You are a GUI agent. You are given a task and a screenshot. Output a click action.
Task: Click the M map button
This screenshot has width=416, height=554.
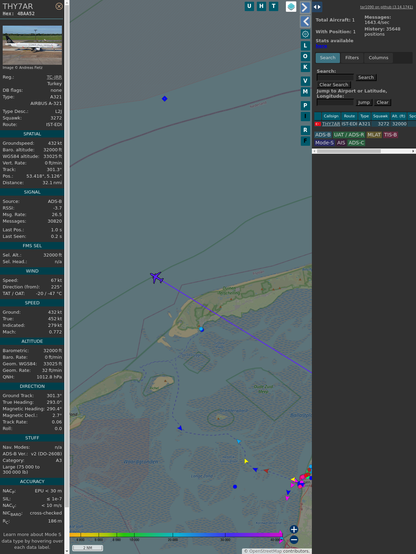305,92
